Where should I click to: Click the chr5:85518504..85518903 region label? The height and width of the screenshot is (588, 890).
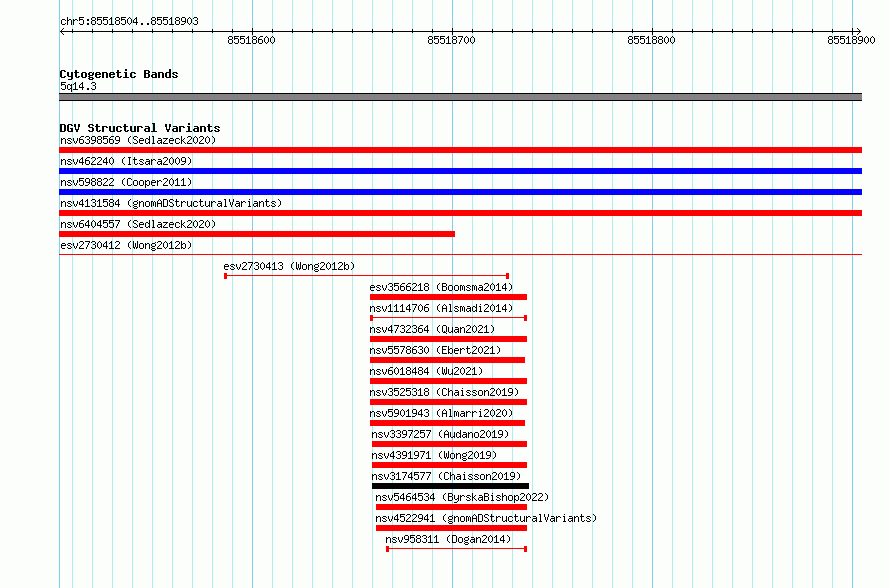(x=129, y=22)
